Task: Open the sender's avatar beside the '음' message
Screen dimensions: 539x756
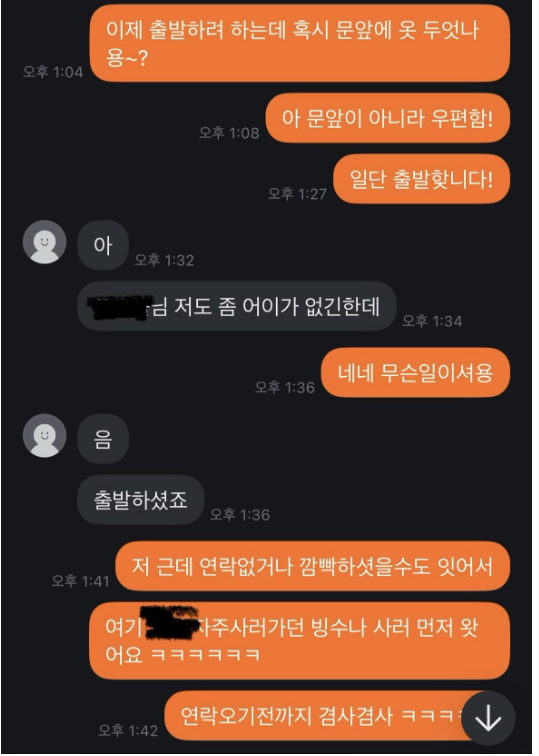Action: pyautogui.click(x=44, y=435)
